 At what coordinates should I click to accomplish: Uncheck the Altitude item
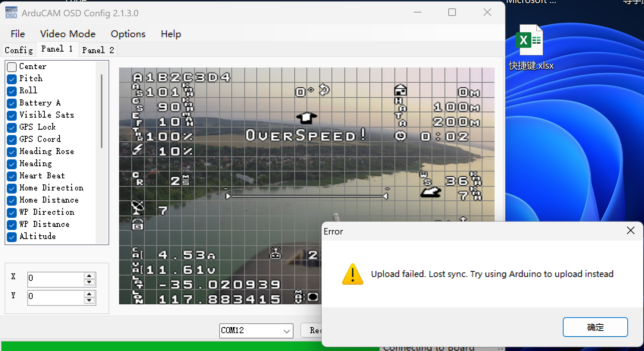point(12,237)
